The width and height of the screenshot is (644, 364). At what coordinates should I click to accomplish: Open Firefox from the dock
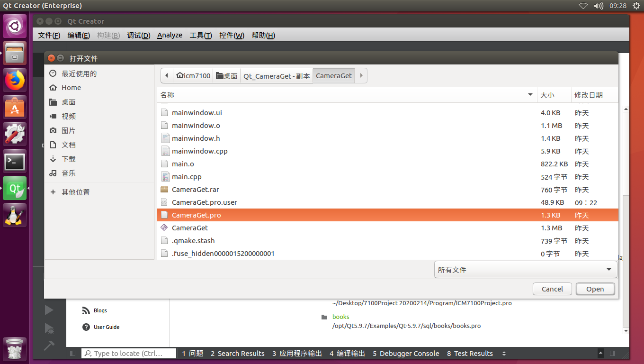click(x=15, y=80)
